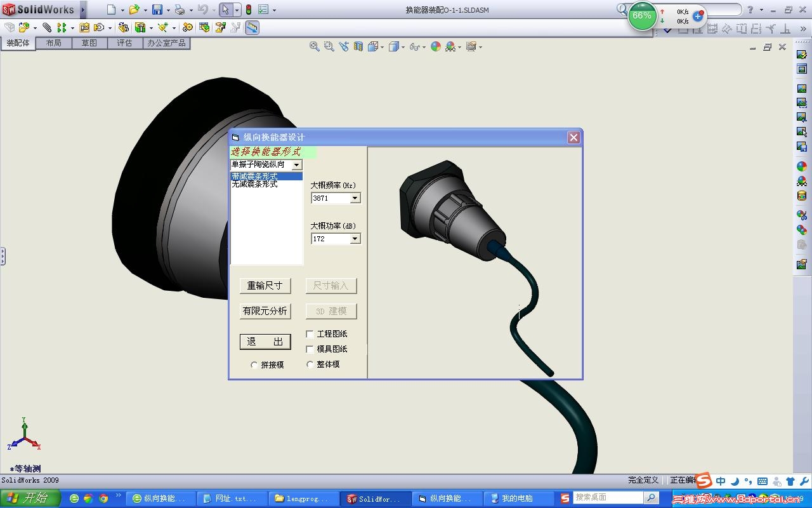This screenshot has height=508, width=812.
Task: Click the paperclip mate icon
Action: pos(47,27)
